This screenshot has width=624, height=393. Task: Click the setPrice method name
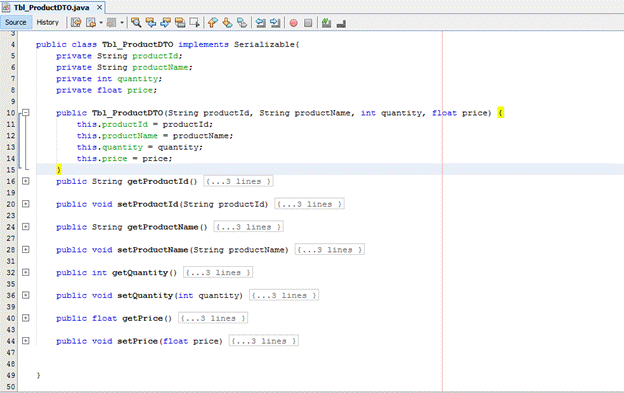click(137, 341)
